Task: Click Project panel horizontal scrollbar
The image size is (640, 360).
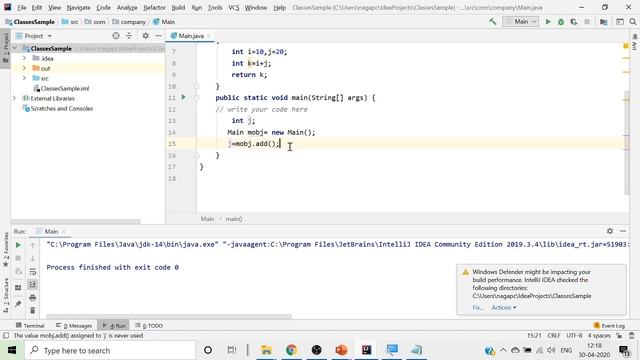Action: coord(76,221)
